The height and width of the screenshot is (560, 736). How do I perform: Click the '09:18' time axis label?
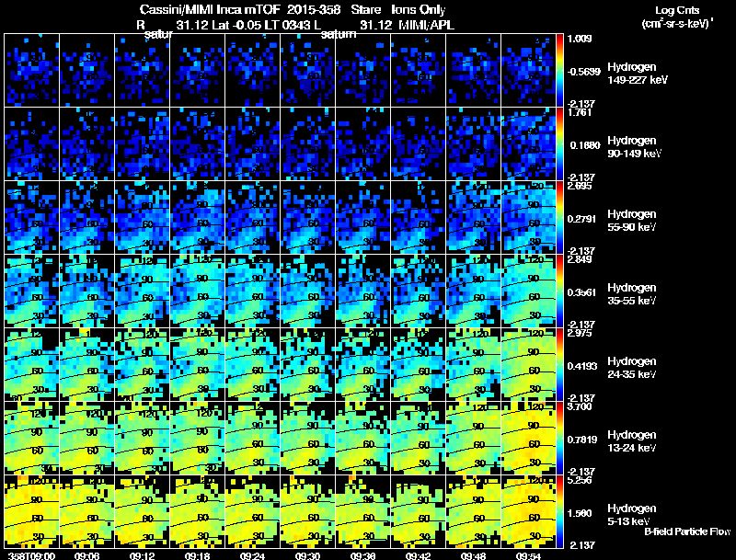[197, 555]
